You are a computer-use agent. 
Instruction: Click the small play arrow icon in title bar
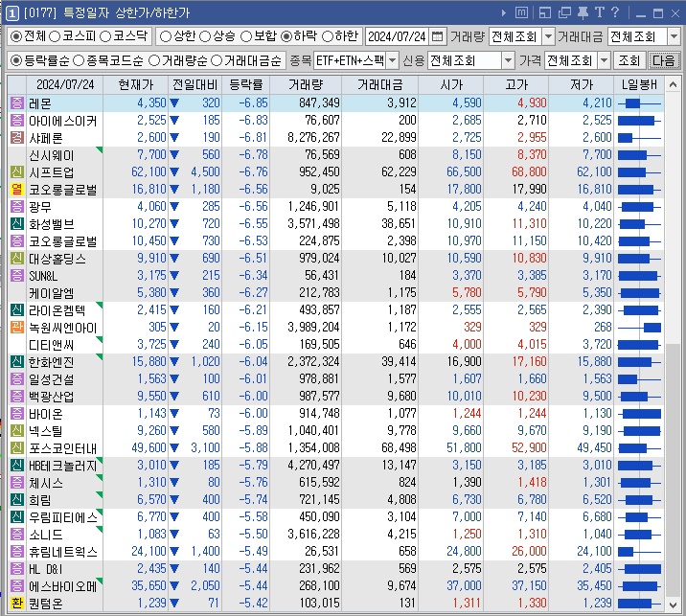504,13
